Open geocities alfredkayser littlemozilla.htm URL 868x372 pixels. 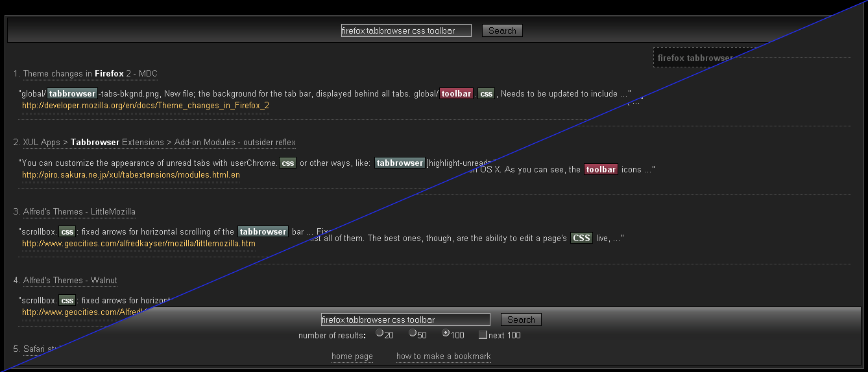(x=139, y=244)
